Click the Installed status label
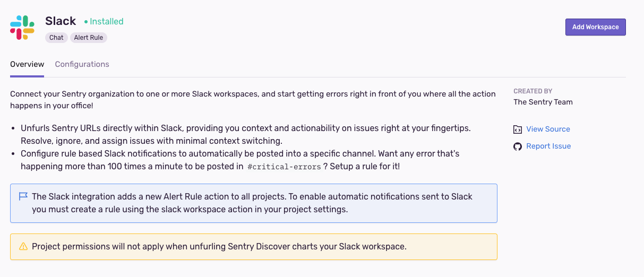Viewport: 644px width, 277px height. click(106, 22)
